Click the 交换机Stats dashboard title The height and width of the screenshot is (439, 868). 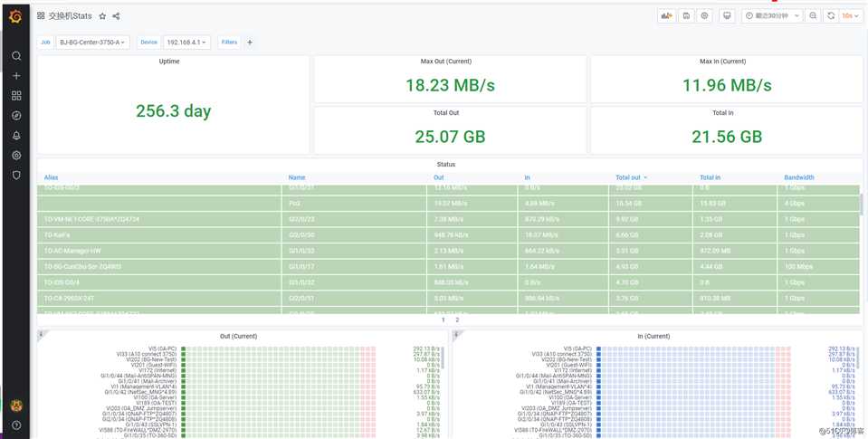point(71,16)
